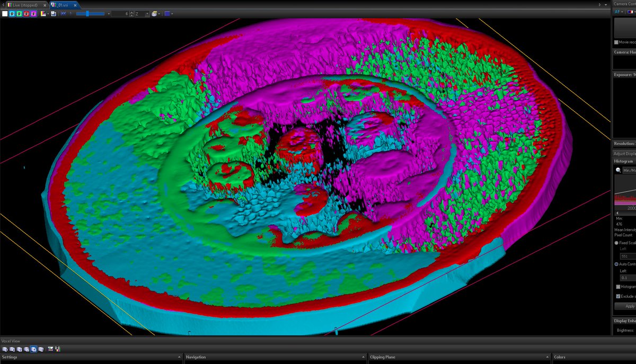
Task: Click the Apply button
Action: coord(625,306)
